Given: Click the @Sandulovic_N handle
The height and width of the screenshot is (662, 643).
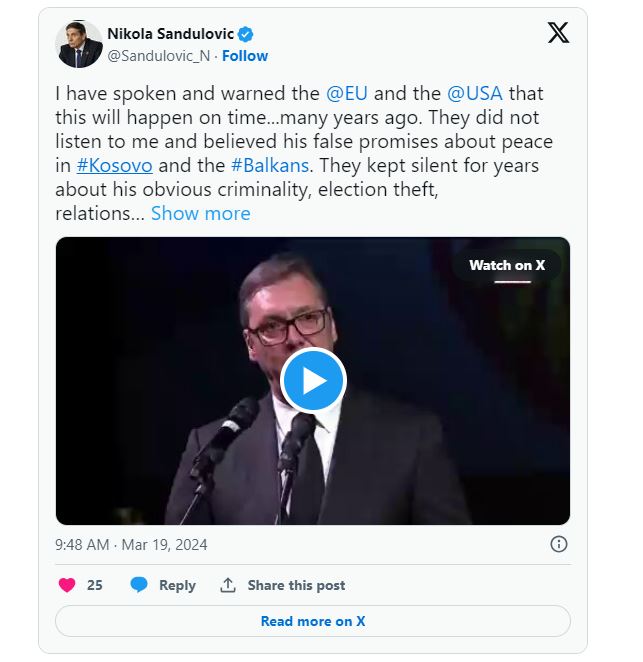Looking at the screenshot, I should click(158, 56).
